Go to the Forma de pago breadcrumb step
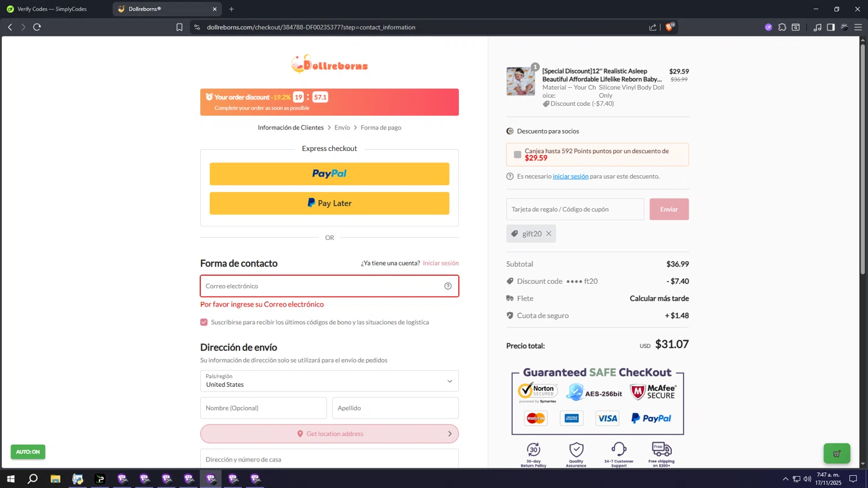Screen dimensions: 868x488 381,128
